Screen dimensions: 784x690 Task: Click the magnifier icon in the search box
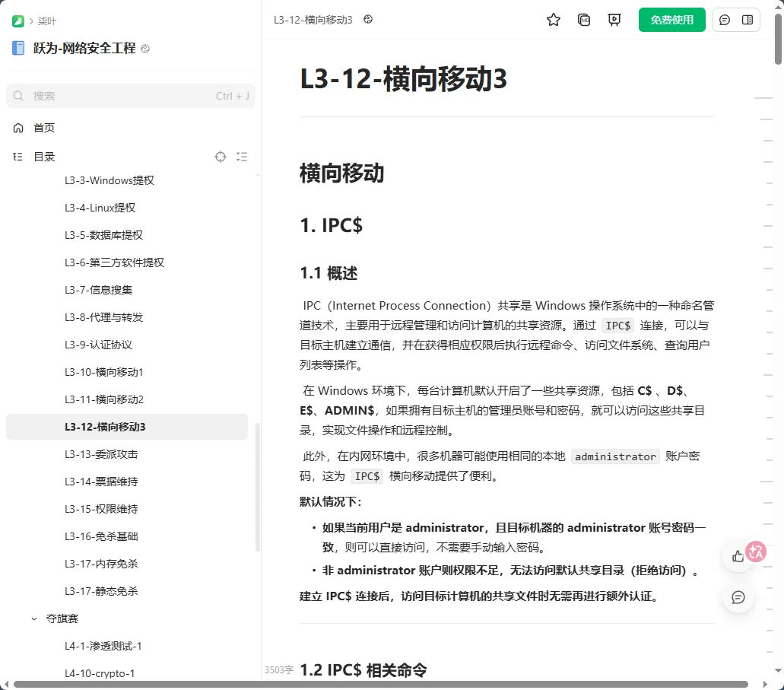click(18, 96)
